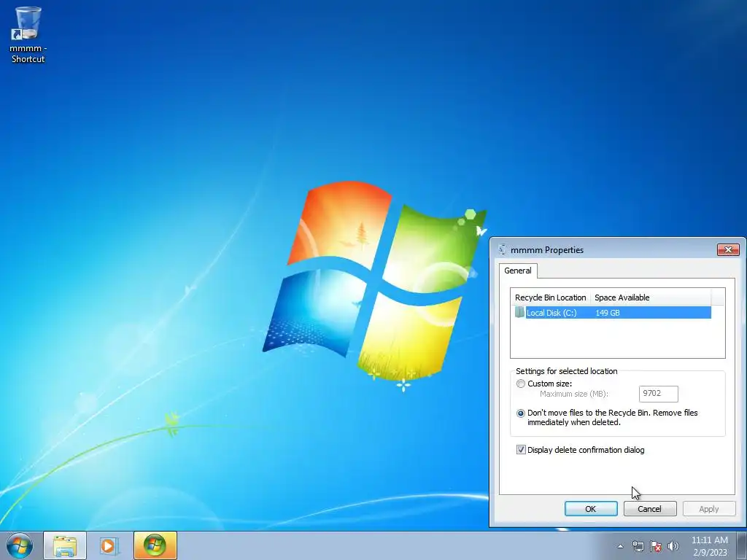Click the 149 GB space value

point(608,313)
